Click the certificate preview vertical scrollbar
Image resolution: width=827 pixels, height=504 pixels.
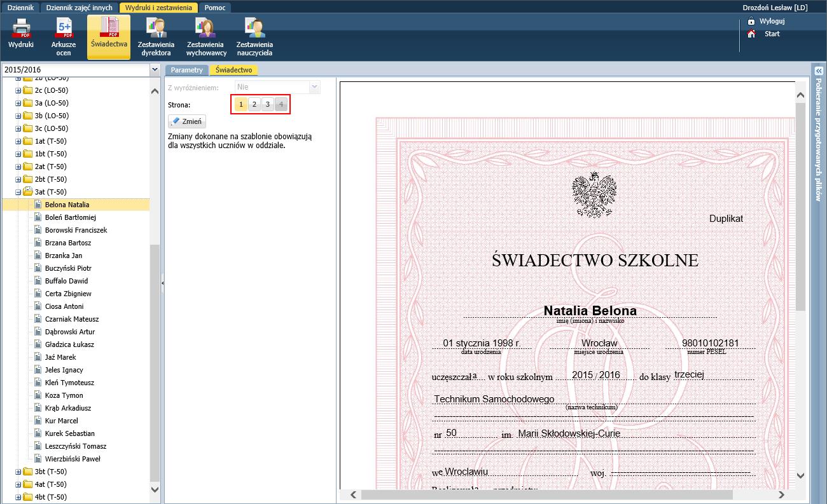[x=801, y=207]
